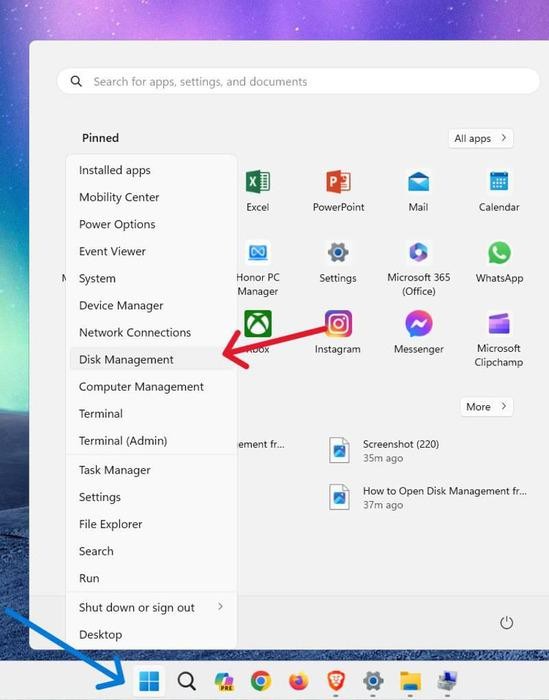549x700 pixels.
Task: Open taskbar Search magnifier icon
Action: coord(187,681)
